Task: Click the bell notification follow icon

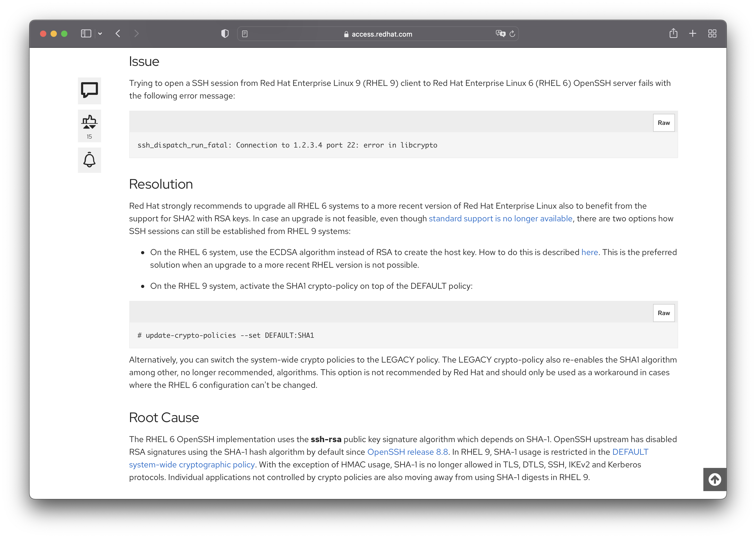Action: [89, 160]
